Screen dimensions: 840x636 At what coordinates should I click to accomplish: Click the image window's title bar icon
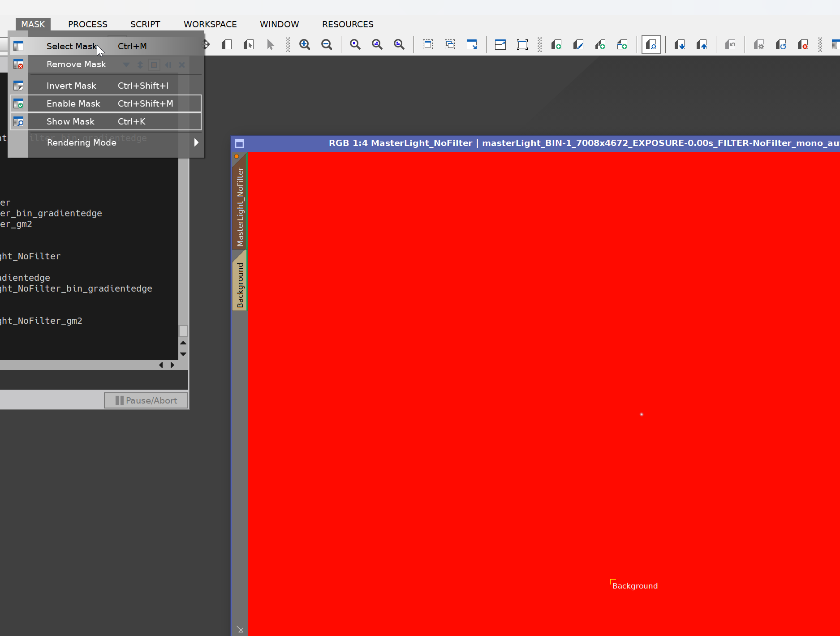click(x=240, y=143)
